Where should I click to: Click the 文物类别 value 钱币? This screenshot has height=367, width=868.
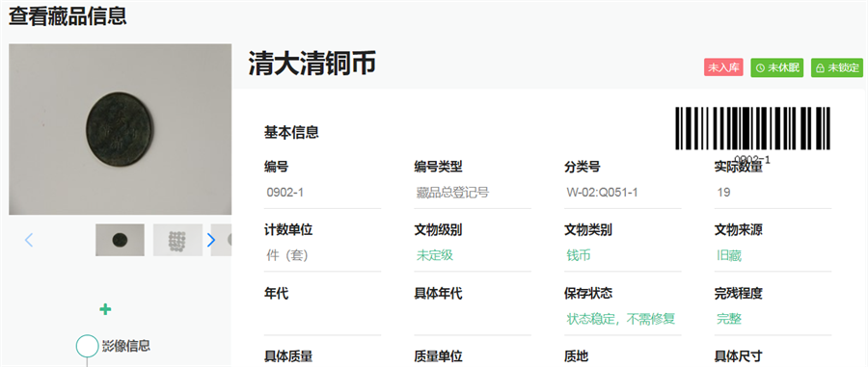[x=579, y=255]
